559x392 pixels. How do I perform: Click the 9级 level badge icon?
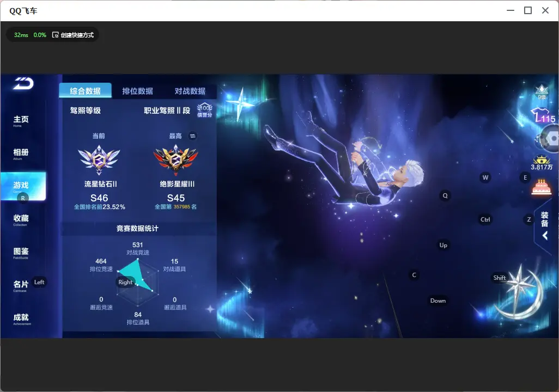tap(542, 92)
